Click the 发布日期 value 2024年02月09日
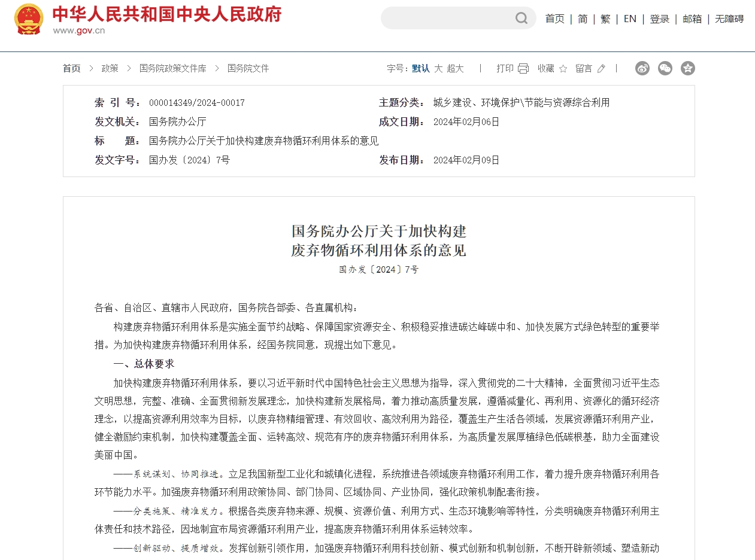Image resolution: width=755 pixels, height=560 pixels. [x=466, y=160]
